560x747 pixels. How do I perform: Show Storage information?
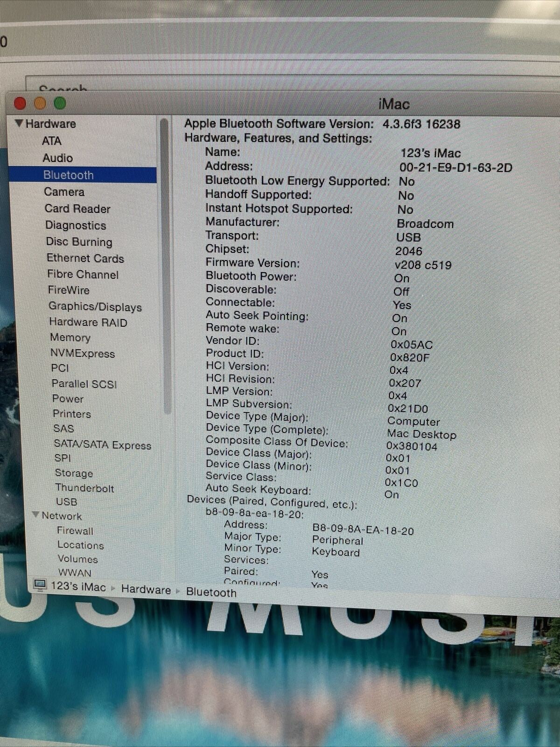[74, 473]
